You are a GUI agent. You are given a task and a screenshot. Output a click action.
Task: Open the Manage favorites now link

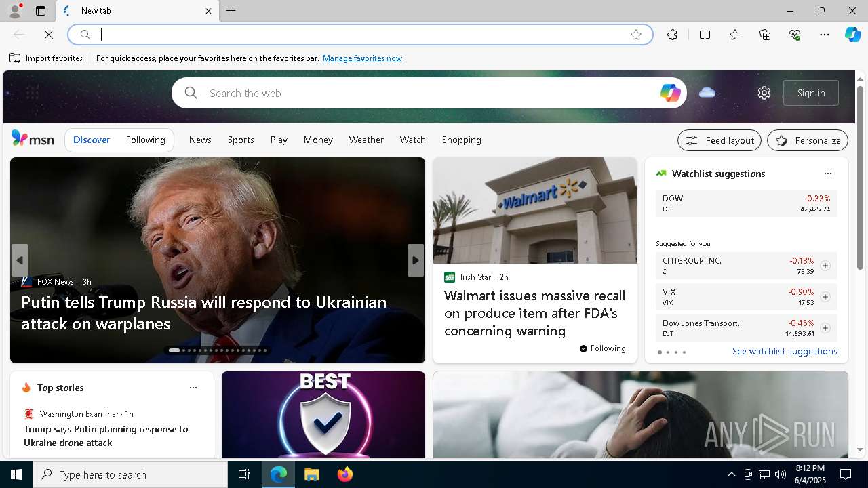[362, 58]
